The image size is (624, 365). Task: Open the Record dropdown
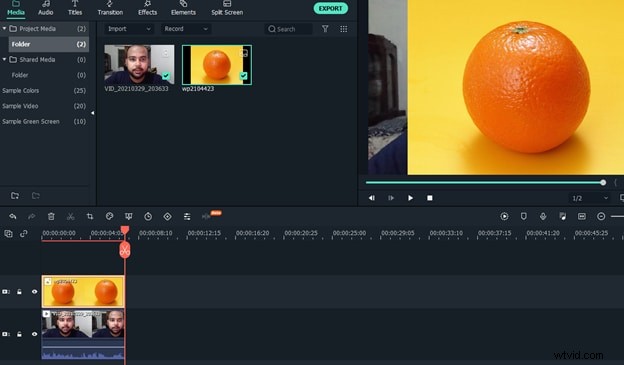click(185, 29)
